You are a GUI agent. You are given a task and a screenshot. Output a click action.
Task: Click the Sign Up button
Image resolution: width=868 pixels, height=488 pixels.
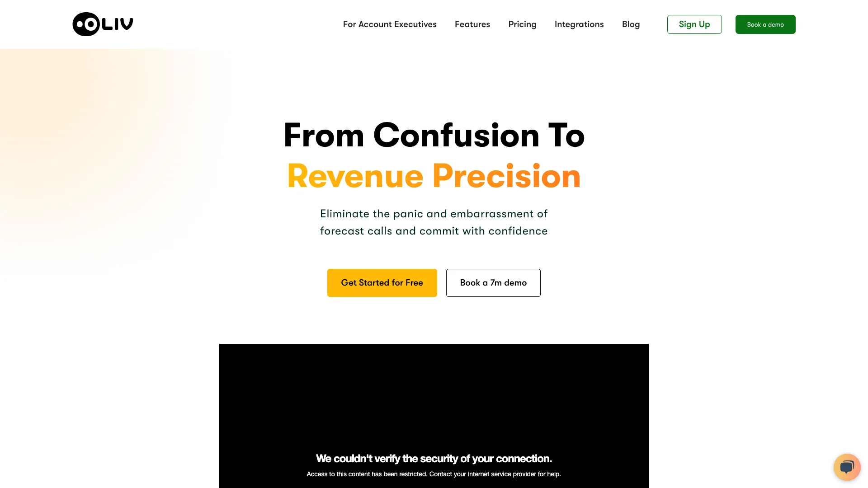[694, 24]
